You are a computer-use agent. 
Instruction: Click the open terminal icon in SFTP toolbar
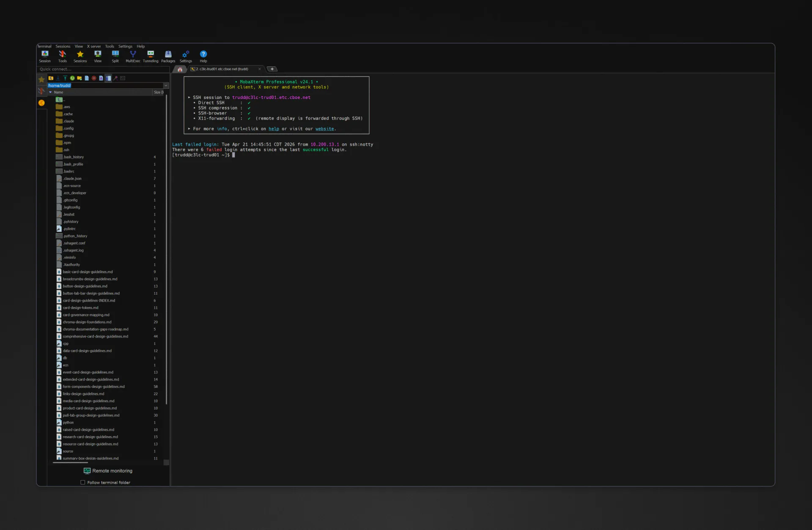pyautogui.click(x=123, y=78)
